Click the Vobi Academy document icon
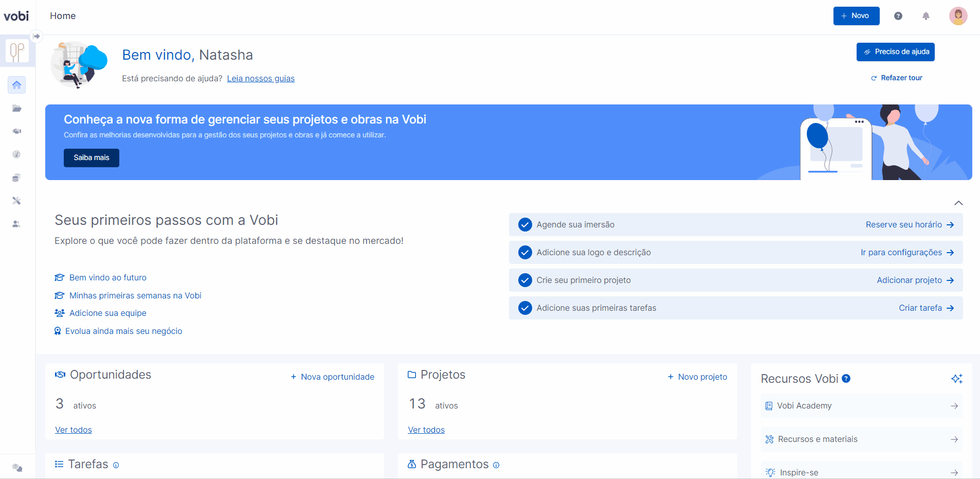This screenshot has width=980, height=479. [769, 406]
